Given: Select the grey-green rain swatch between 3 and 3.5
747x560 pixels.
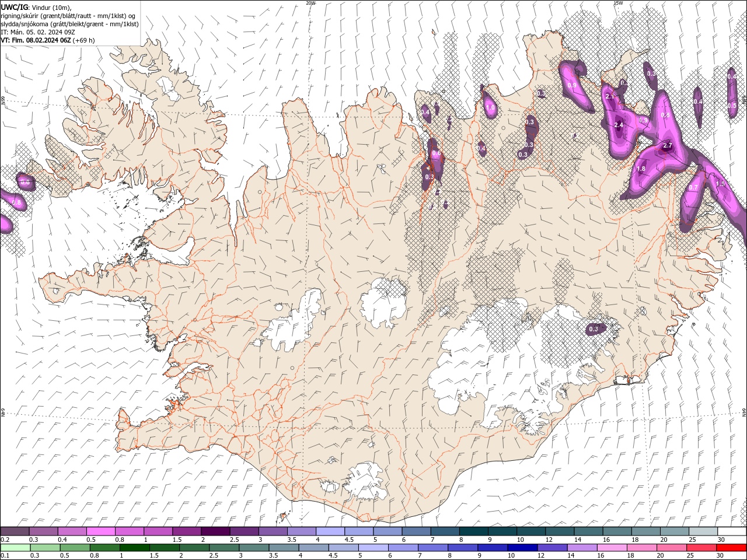Looking at the screenshot, I should point(254,548).
